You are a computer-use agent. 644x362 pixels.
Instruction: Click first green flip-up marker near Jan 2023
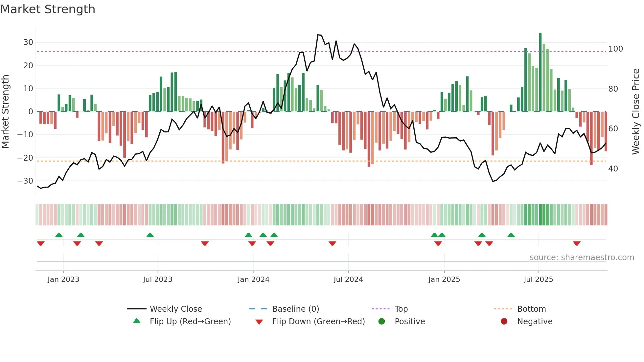[x=59, y=235]
